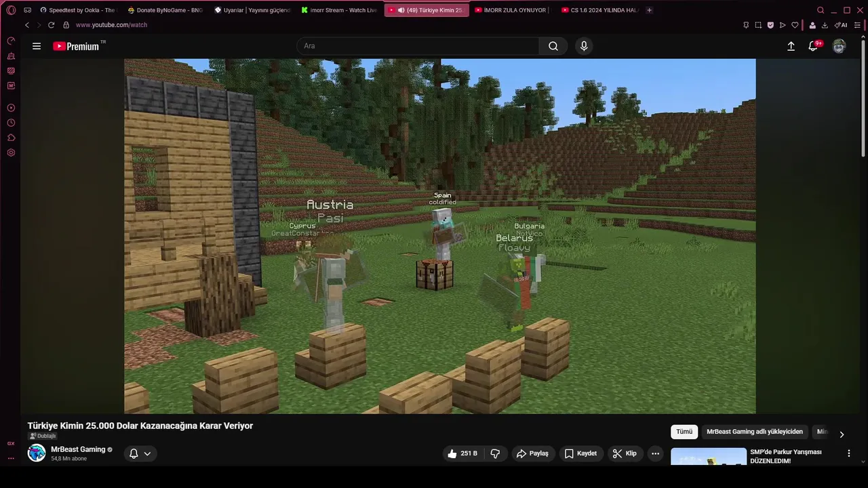Open SMP'de Parkur Yarışması video title
868x488 pixels.
(x=786, y=456)
